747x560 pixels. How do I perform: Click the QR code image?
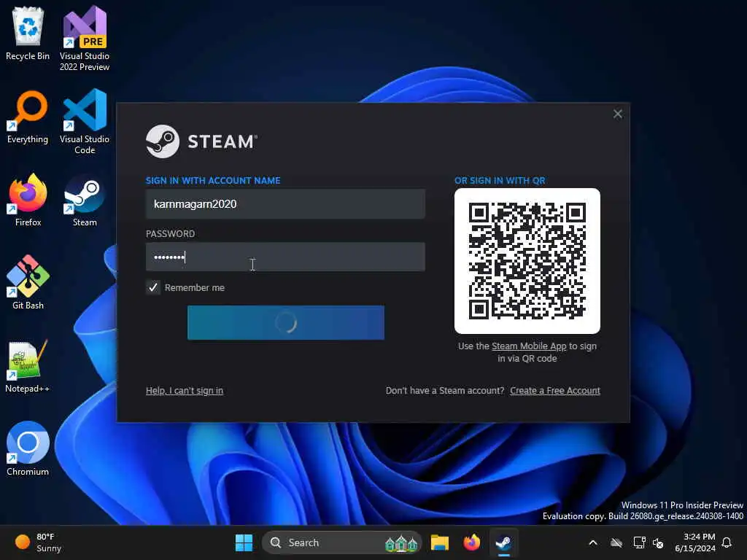pos(527,261)
